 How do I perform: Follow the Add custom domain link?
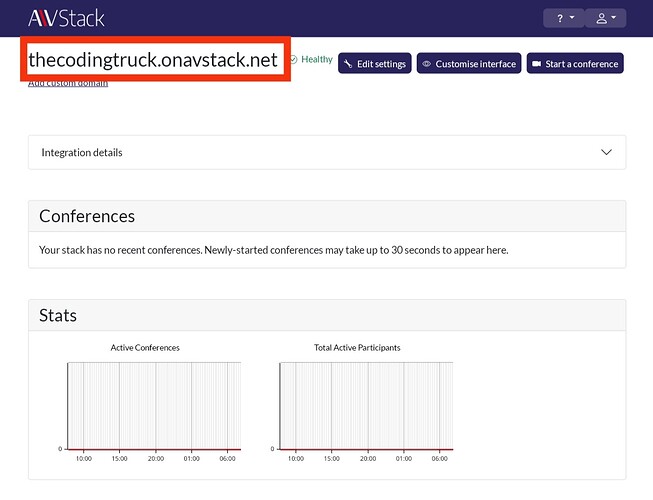click(68, 83)
